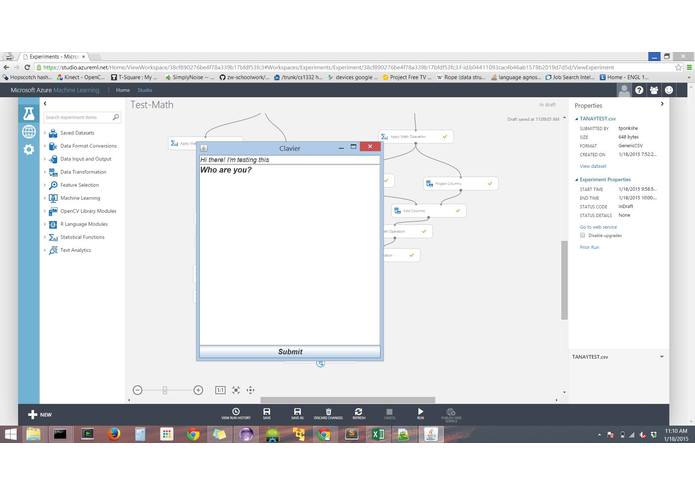Click the Save icon in bottom bar
Viewport: 695px width, 494px height.
pos(266,412)
